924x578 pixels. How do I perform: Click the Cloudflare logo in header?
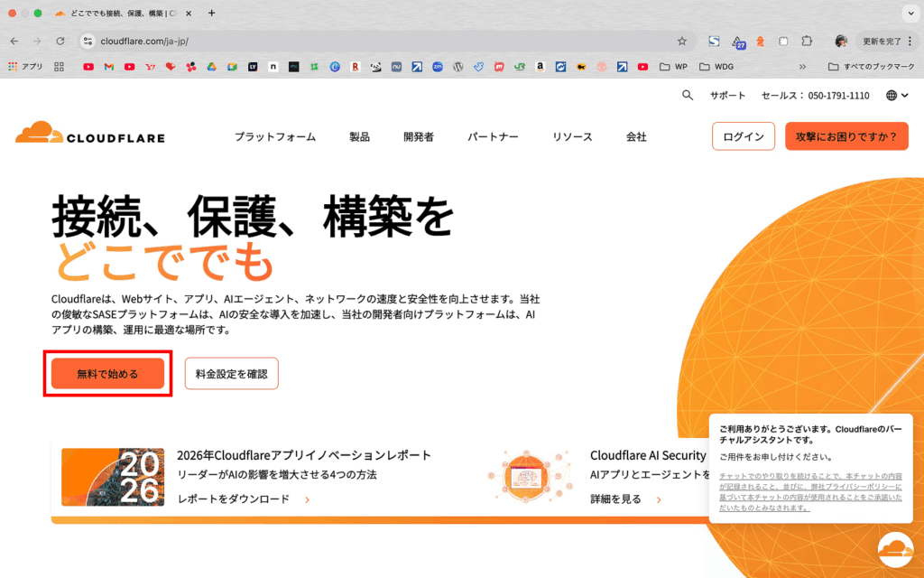point(89,135)
